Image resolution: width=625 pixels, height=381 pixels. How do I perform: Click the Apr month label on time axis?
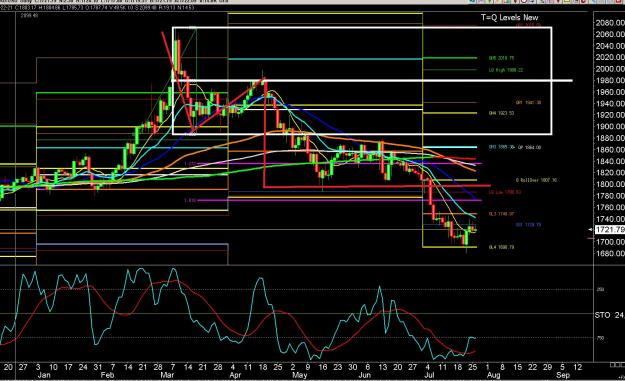[x=235, y=375]
